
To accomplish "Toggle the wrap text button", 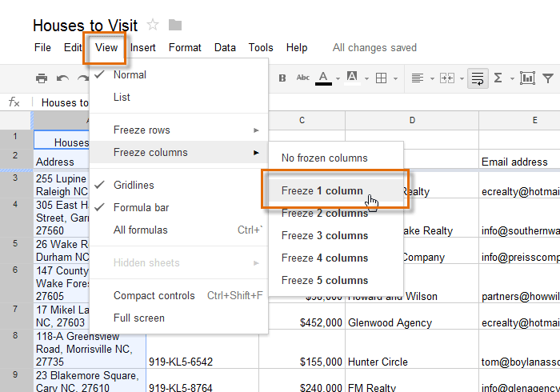I will [478, 78].
